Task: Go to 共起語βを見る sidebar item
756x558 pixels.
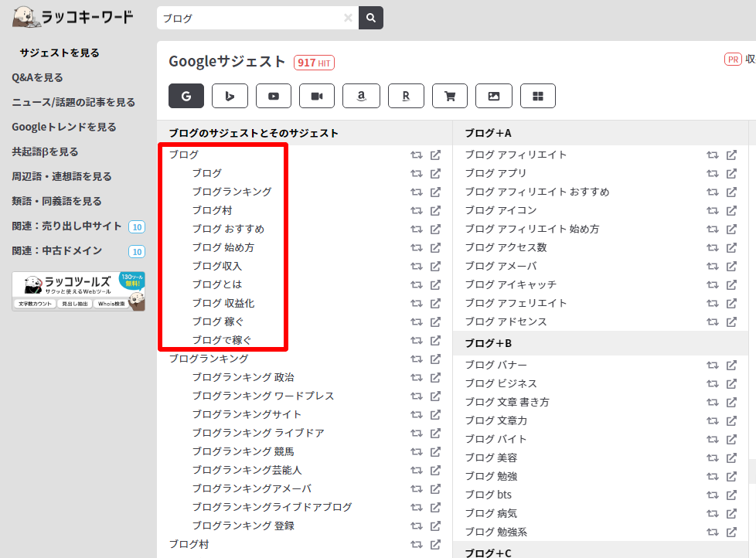Action: tap(45, 151)
